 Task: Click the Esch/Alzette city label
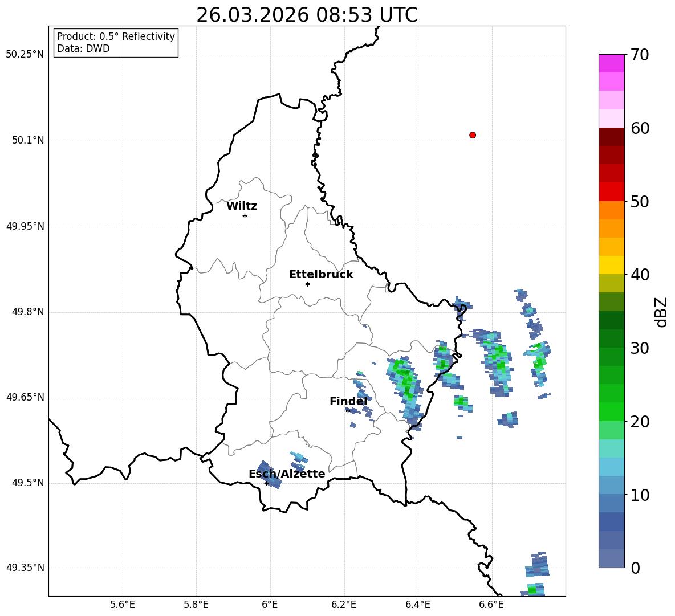click(287, 474)
